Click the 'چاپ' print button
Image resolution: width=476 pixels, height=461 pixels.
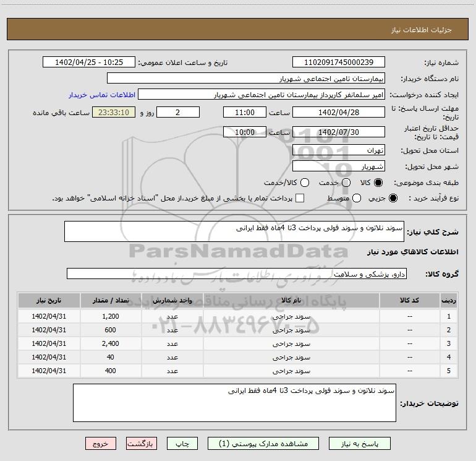click(182, 444)
